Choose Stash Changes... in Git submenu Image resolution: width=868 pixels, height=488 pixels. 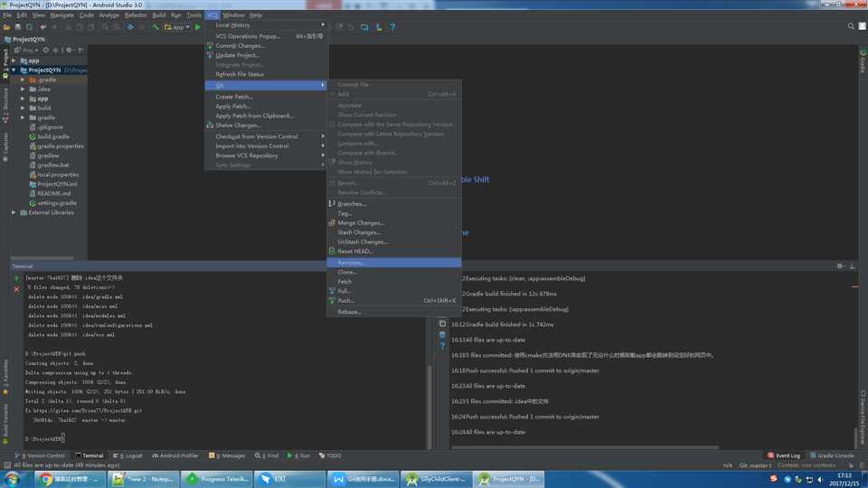pyautogui.click(x=393, y=232)
